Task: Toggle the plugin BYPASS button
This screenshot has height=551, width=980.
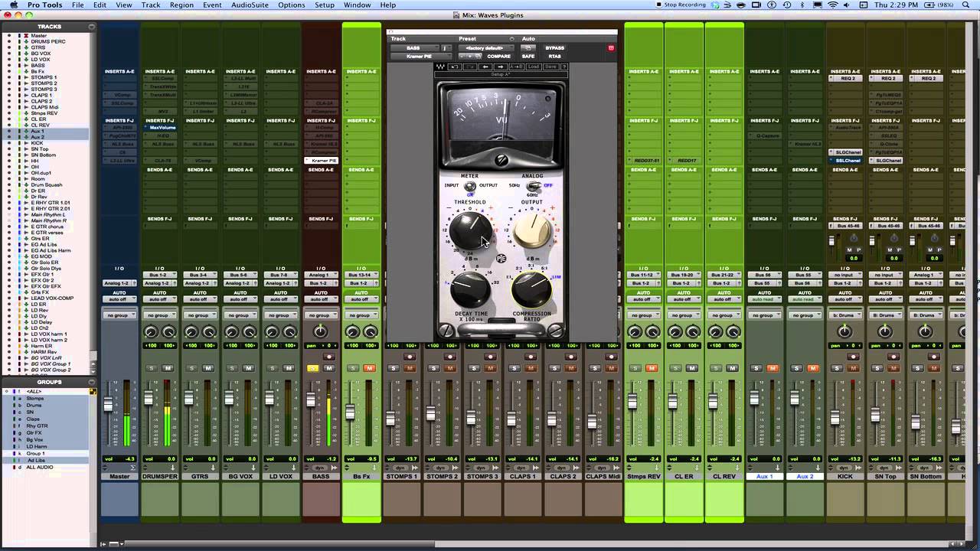Action: 554,48
